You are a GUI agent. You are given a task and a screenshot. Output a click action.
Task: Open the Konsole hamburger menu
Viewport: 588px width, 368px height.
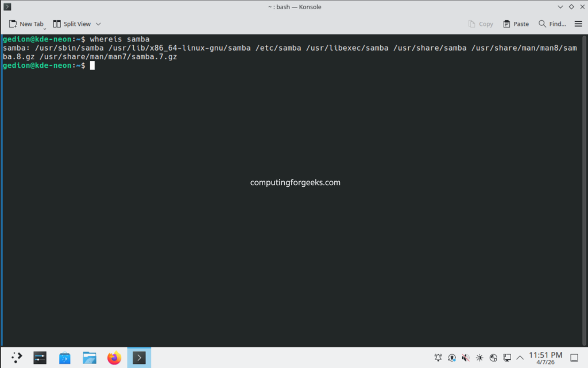579,24
